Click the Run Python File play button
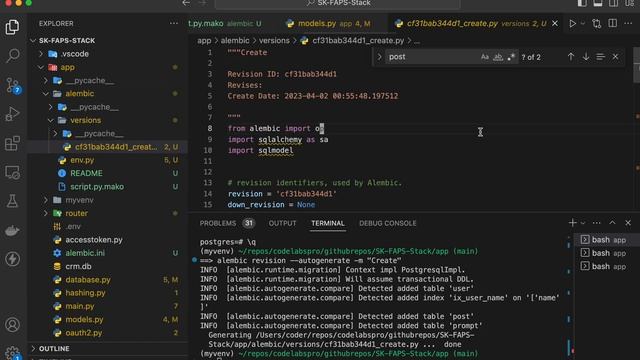 (x=573, y=24)
